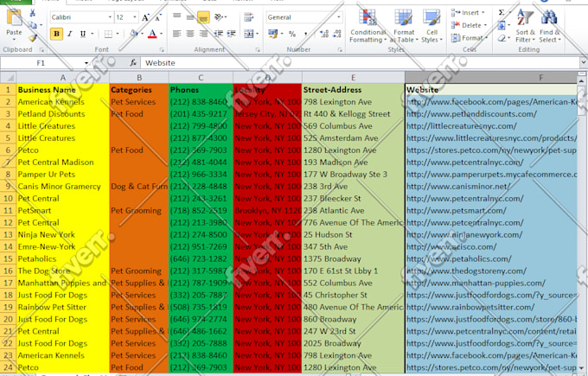
Task: Click the fx Insert Function icon
Action: tap(133, 62)
